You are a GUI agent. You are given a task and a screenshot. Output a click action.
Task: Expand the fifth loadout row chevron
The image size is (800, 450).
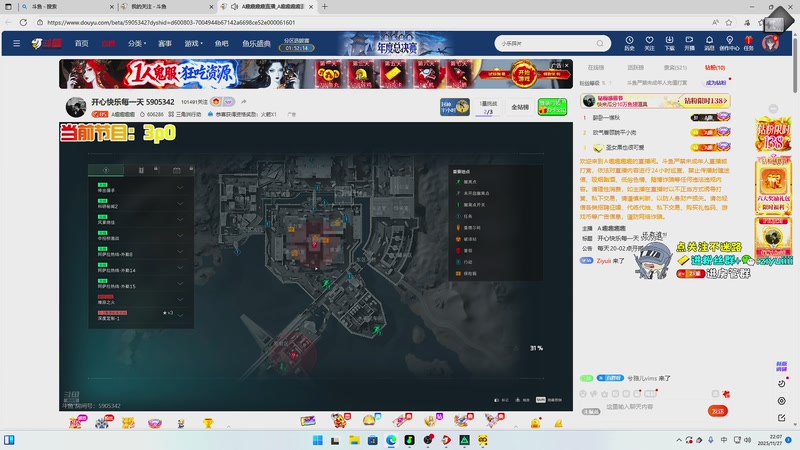pyautogui.click(x=180, y=252)
